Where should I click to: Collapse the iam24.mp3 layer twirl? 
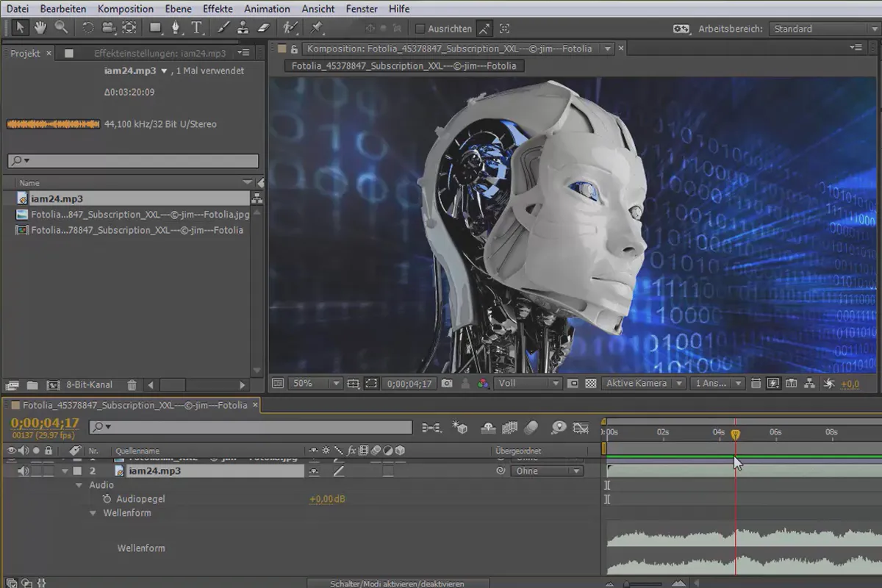click(65, 471)
